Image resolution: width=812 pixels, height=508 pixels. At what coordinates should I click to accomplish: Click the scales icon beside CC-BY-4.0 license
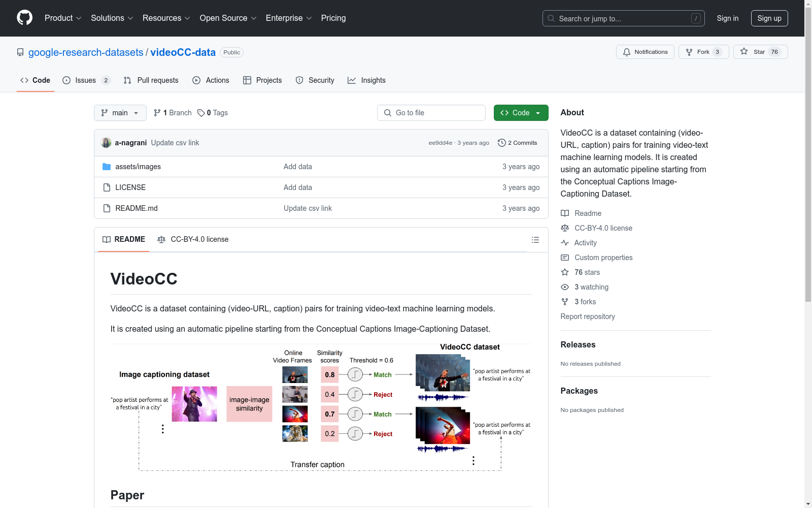(x=565, y=228)
